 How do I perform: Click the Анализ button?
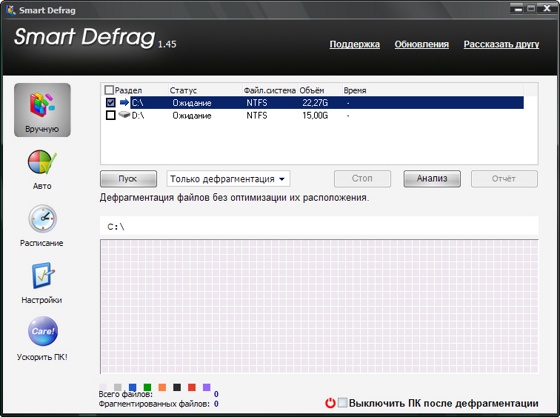(432, 179)
